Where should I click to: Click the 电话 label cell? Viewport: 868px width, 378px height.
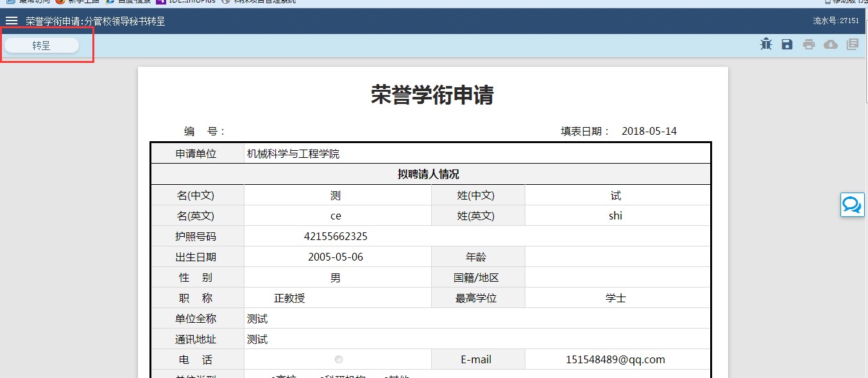(197, 359)
